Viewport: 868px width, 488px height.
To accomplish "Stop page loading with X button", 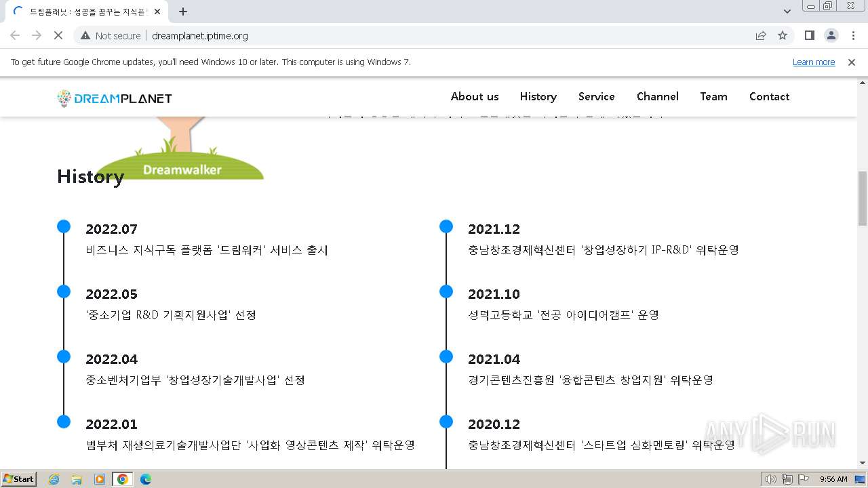I will (x=58, y=35).
